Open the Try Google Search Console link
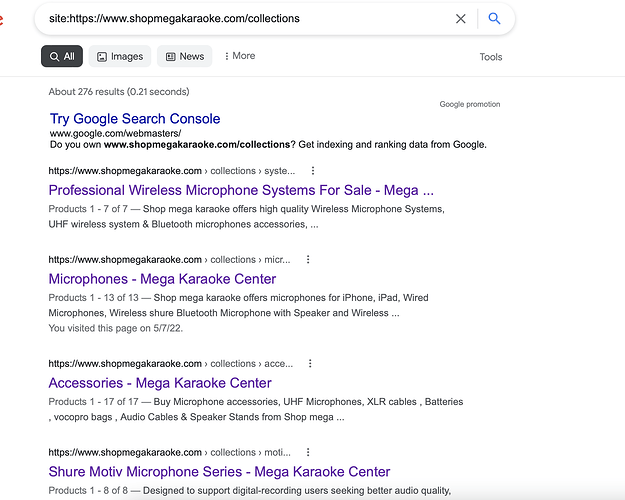The width and height of the screenshot is (625, 500). tap(135, 119)
